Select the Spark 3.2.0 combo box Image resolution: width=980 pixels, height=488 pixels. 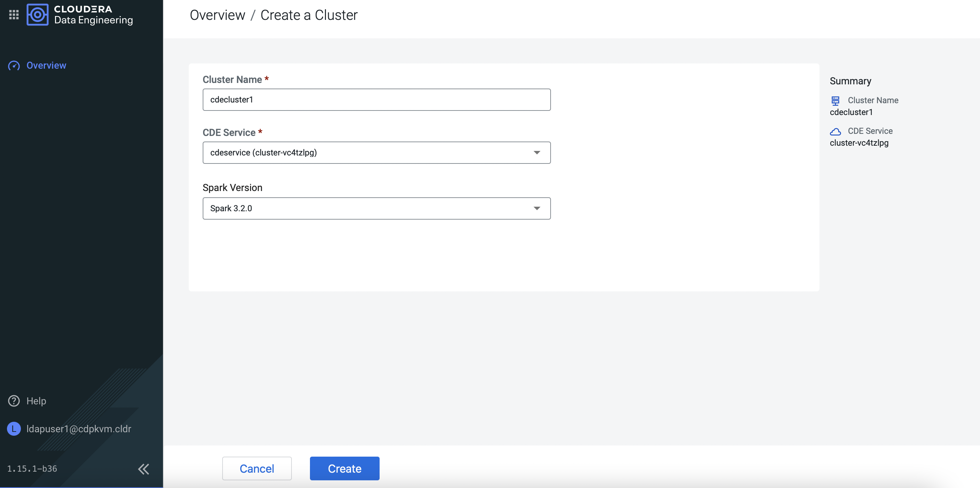click(365, 208)
